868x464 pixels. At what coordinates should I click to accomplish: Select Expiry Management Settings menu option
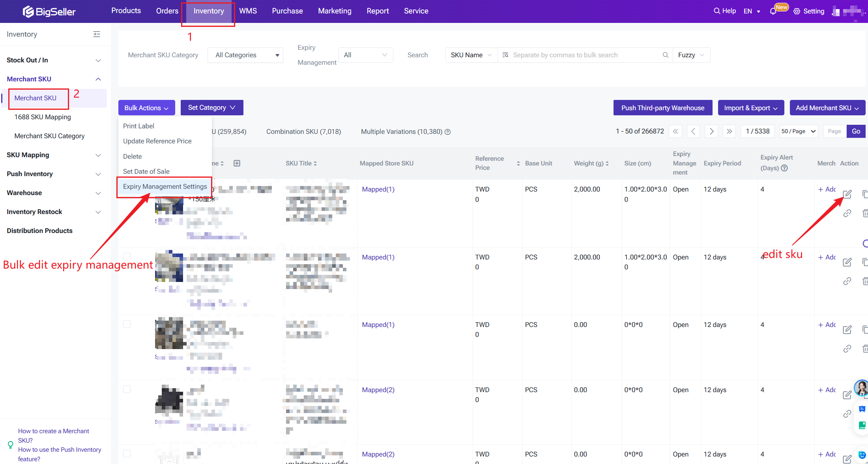165,186
